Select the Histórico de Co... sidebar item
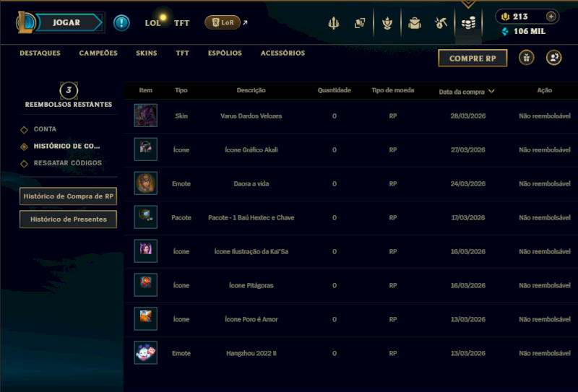Screen dimensions: 578x392 click(66, 147)
